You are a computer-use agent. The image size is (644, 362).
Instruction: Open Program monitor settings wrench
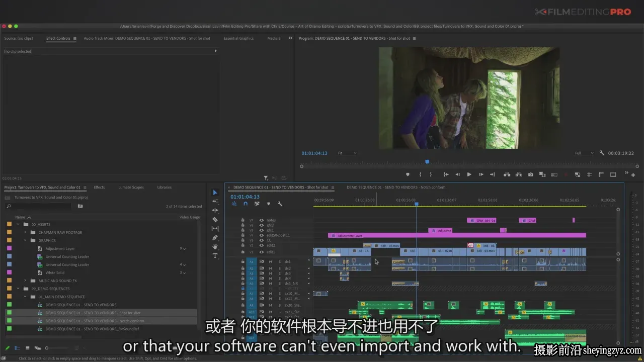[x=602, y=153]
